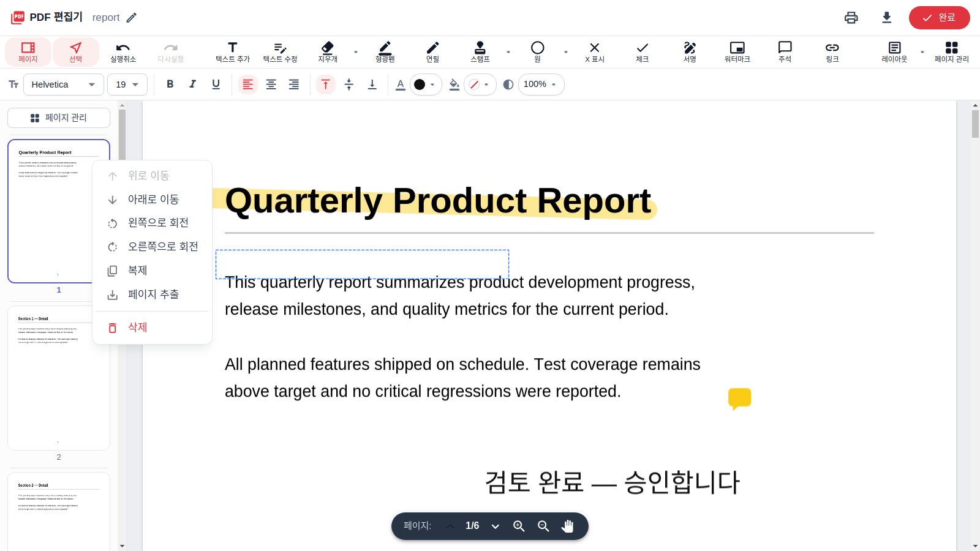Zoom out using magnifier minus icon
The image size is (980, 551).
coord(543,526)
